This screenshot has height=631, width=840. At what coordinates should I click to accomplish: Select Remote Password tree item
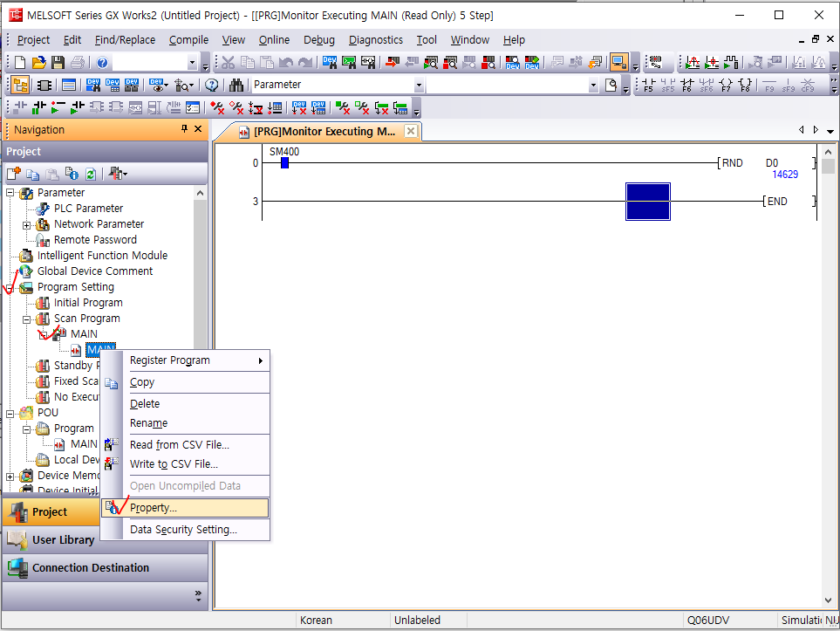click(x=95, y=240)
